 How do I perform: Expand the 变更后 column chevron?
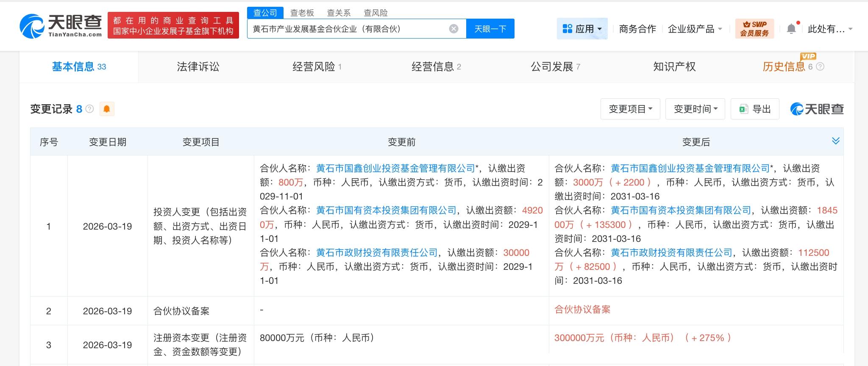pos(835,141)
